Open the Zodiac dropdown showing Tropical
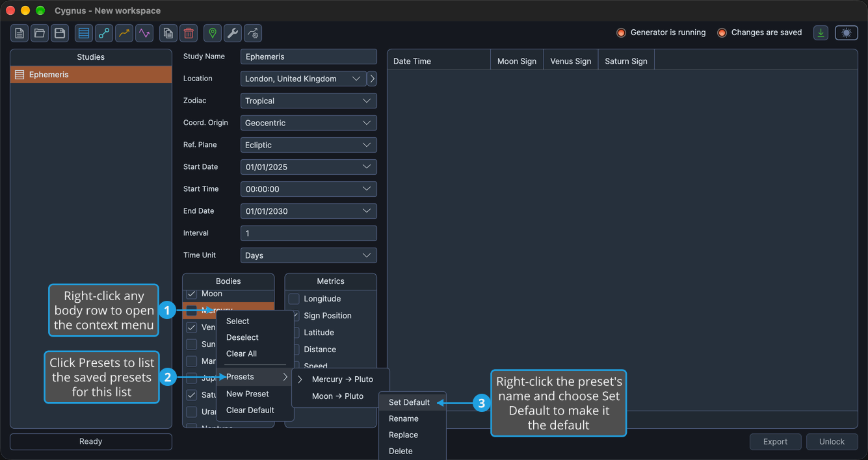 coord(309,101)
